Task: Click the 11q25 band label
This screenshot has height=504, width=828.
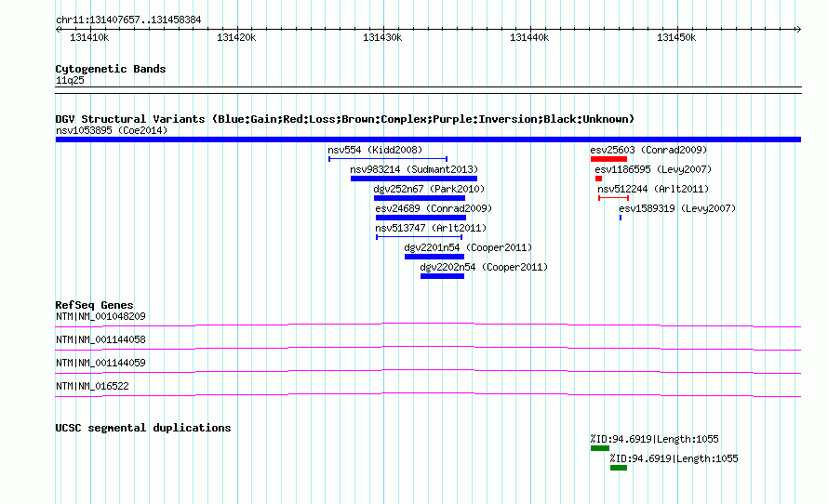Action: click(70, 80)
